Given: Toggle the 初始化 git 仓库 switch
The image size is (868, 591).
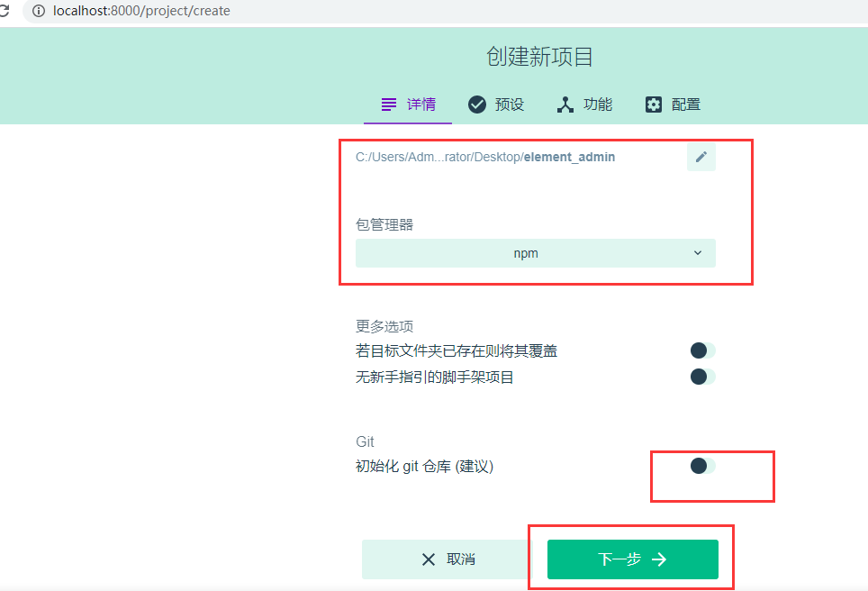Looking at the screenshot, I should (702, 466).
